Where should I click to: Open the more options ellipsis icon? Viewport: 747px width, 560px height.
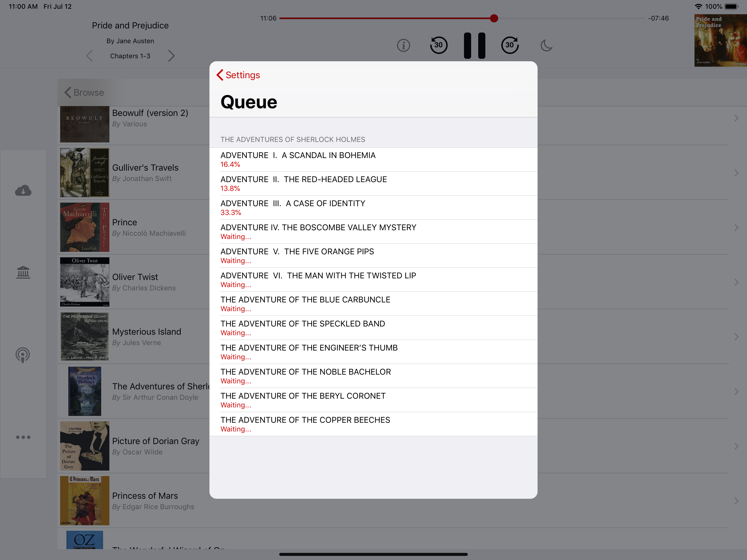coord(23,437)
